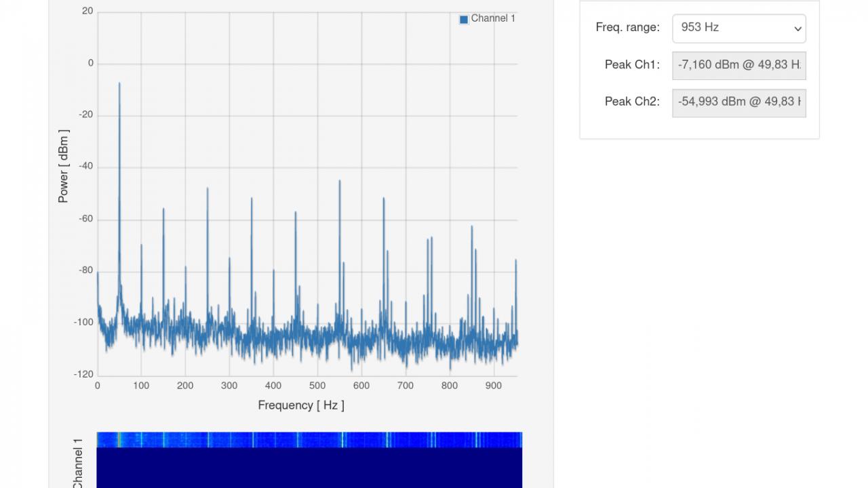Click the Frequency [ Hz ] axis title

(301, 405)
